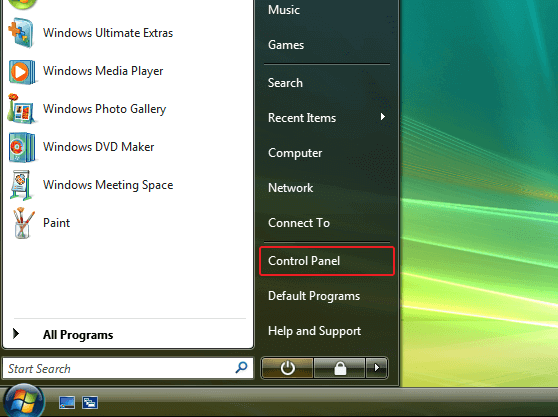Open Default Programs
558x417 pixels.
pyautogui.click(x=314, y=296)
